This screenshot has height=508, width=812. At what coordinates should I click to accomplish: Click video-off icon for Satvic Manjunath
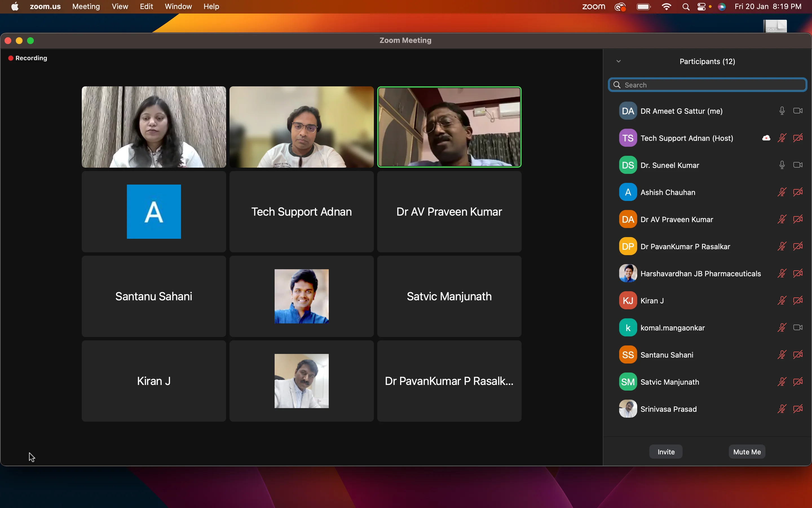coord(798,382)
